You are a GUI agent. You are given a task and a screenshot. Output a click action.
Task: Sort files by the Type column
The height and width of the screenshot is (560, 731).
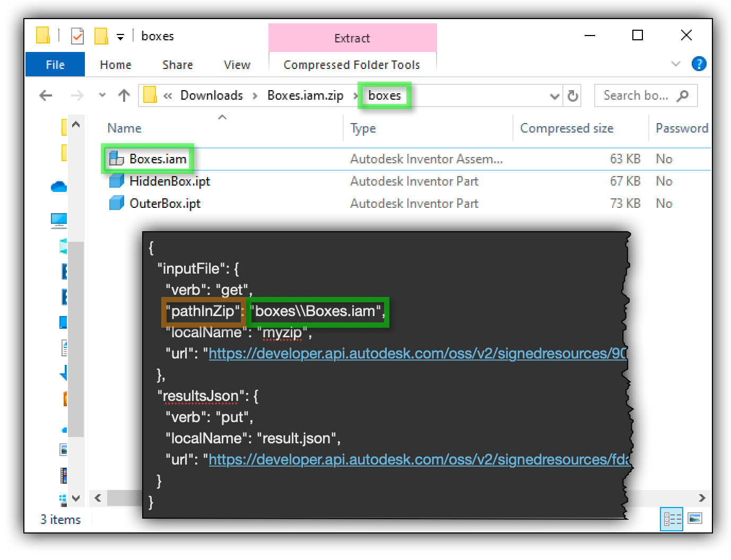(363, 128)
